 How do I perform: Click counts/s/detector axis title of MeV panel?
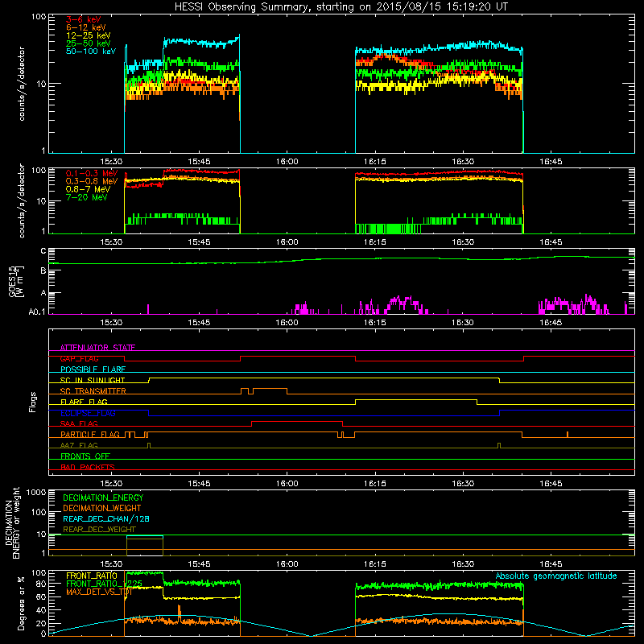tap(22, 200)
